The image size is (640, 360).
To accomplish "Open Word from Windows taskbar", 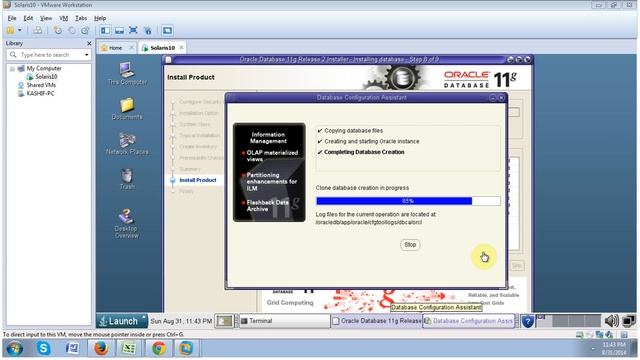I will point(72,348).
